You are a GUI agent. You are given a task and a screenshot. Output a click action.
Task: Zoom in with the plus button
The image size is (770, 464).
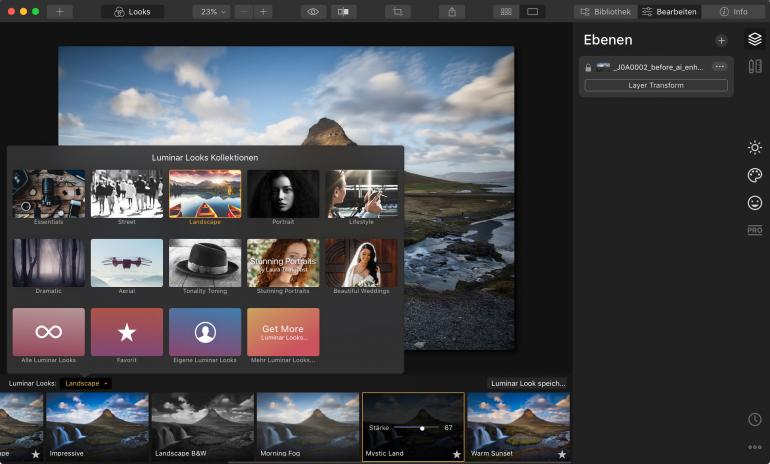[263, 12]
